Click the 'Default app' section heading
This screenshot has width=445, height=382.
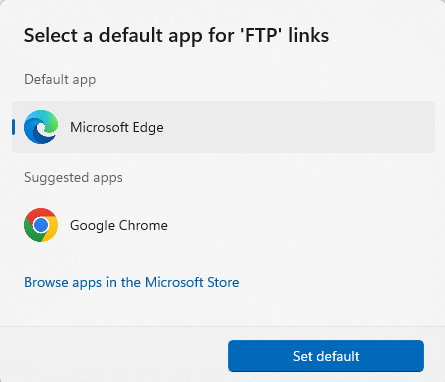60,80
